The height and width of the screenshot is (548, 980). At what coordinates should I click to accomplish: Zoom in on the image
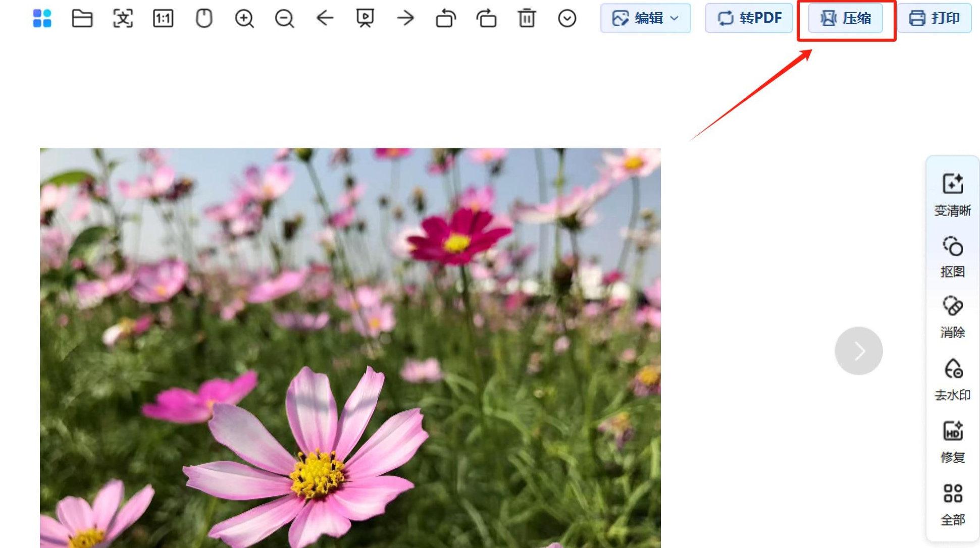(x=244, y=19)
